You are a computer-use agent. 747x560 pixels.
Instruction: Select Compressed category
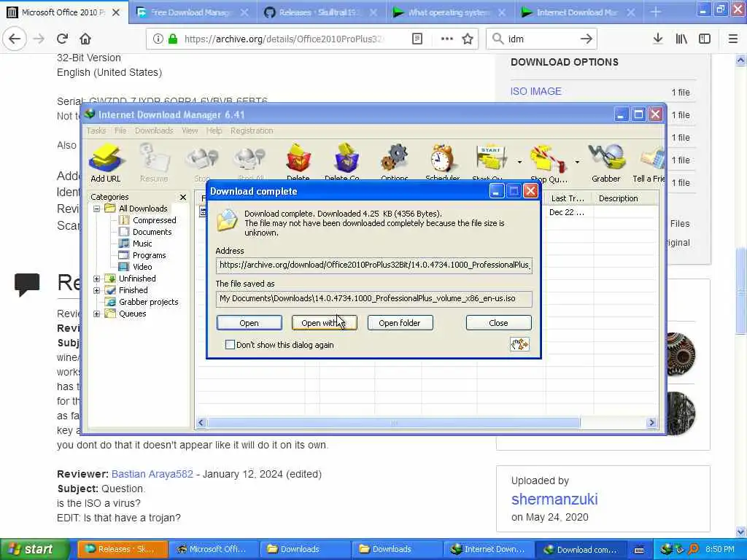[154, 220]
